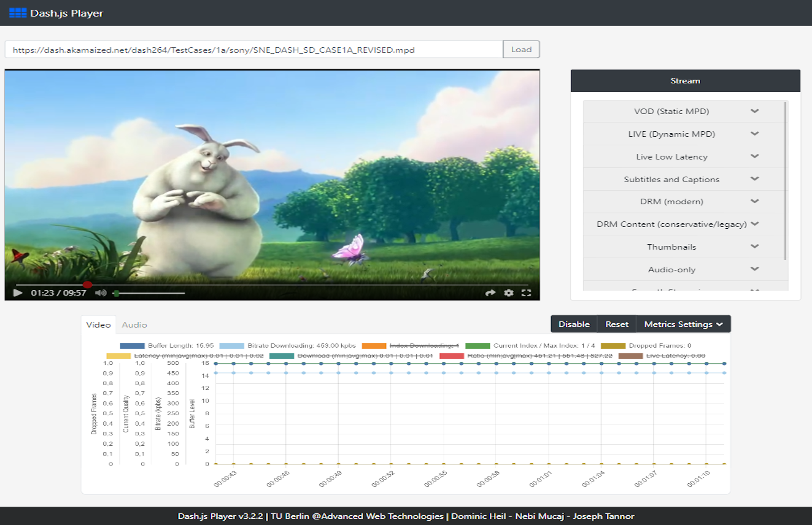Toggle the Latency (min|avg|max) legend entry
Viewport: 812px width, 525px height.
(185, 356)
